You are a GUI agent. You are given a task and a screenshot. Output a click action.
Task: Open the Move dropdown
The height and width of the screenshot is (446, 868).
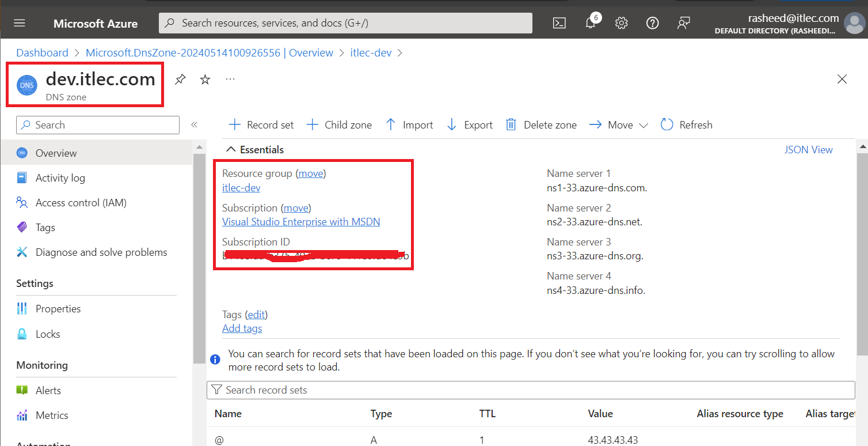(619, 125)
